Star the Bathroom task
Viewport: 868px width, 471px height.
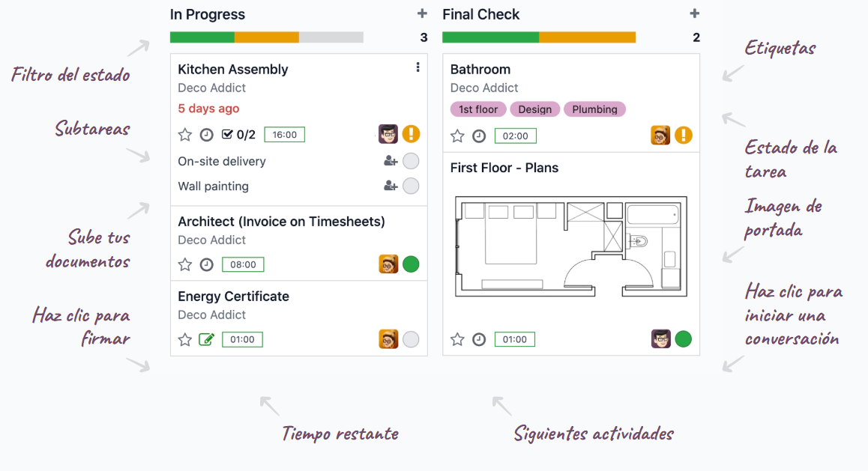(457, 136)
